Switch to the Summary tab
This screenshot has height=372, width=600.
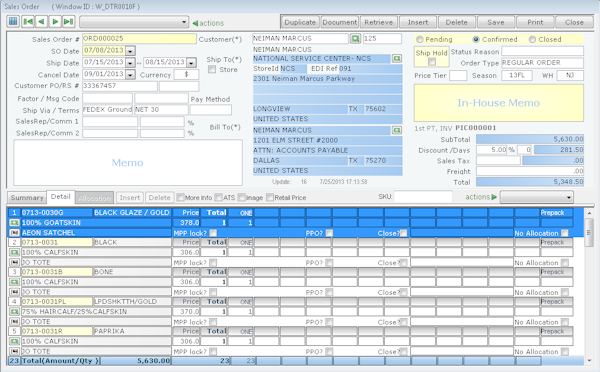click(27, 197)
